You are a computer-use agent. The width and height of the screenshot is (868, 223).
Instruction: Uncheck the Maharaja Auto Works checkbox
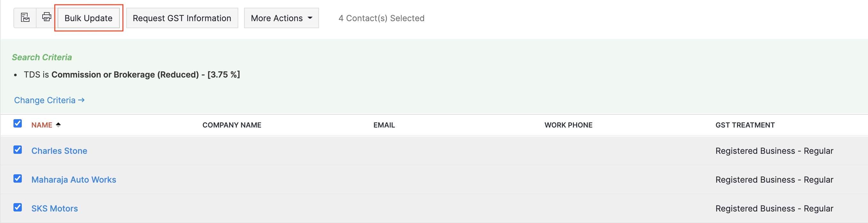(x=18, y=178)
